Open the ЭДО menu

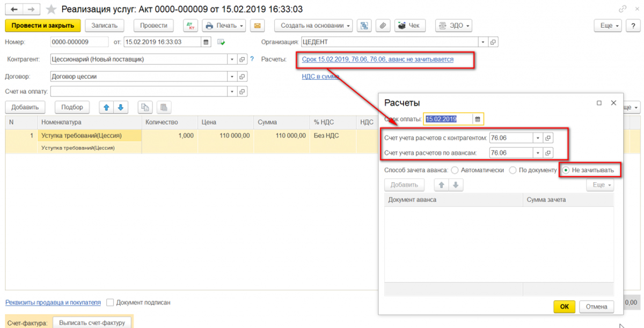click(453, 25)
